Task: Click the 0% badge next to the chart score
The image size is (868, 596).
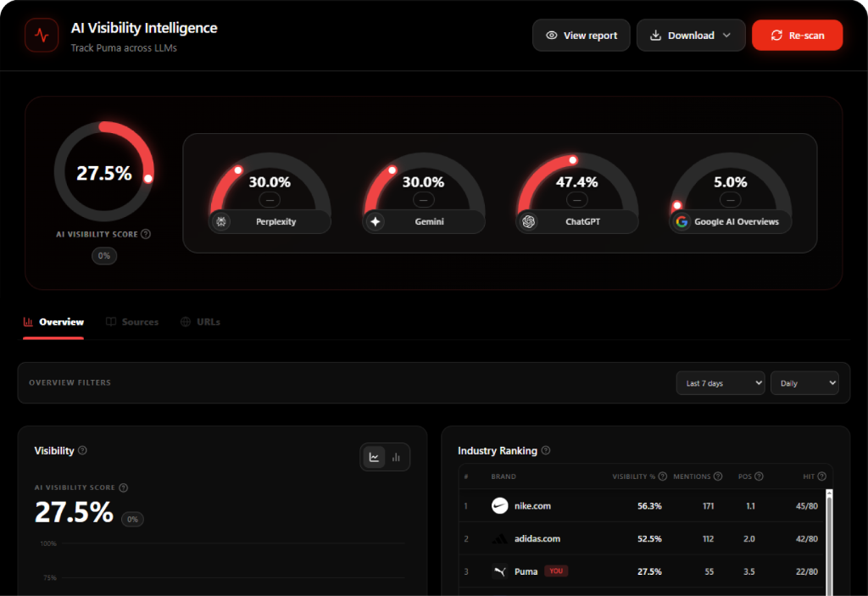Action: coord(132,520)
